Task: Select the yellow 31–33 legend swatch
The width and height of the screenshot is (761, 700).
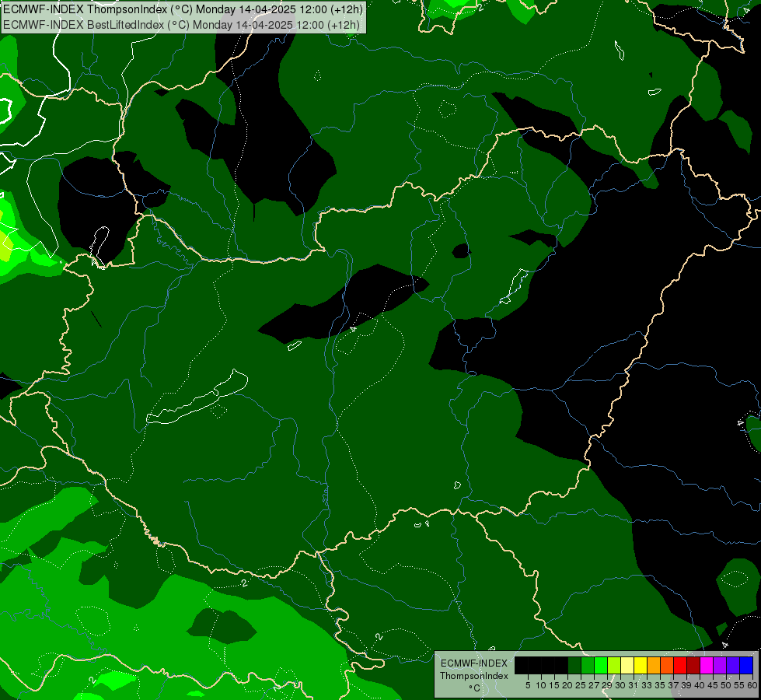Action: pos(641,665)
